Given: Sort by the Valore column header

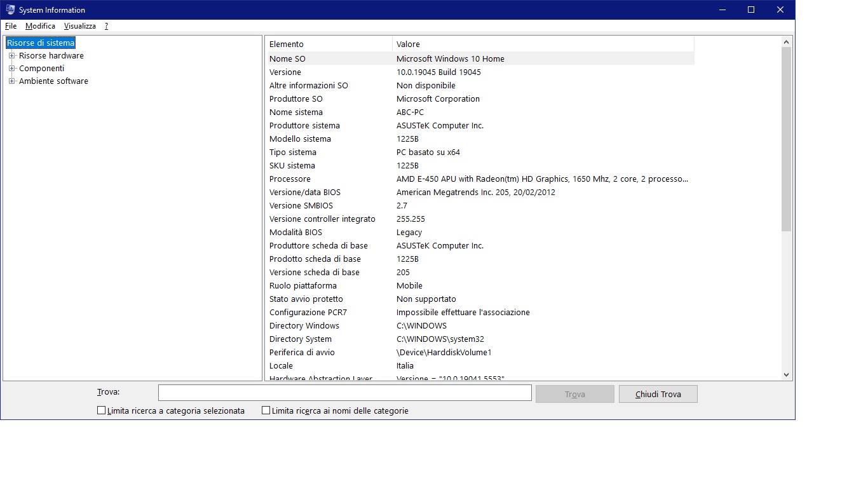Looking at the screenshot, I should click(x=543, y=44).
